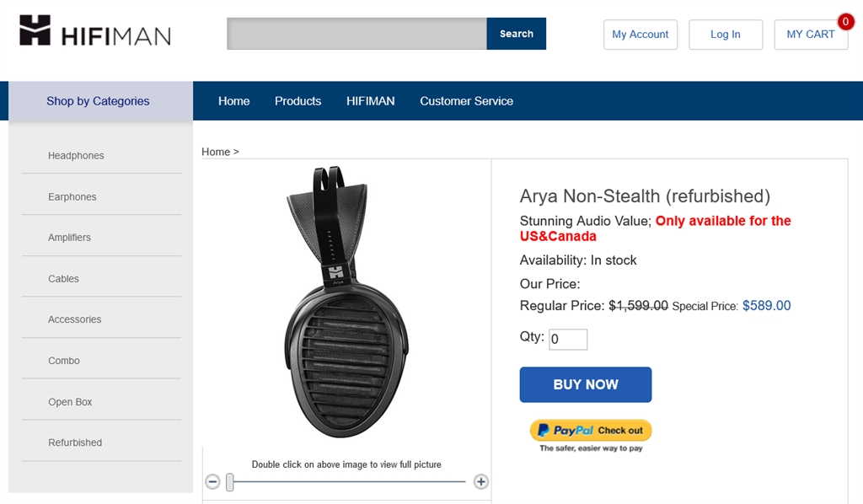863x504 pixels.
Task: Open the Customer Service menu
Action: (x=466, y=101)
